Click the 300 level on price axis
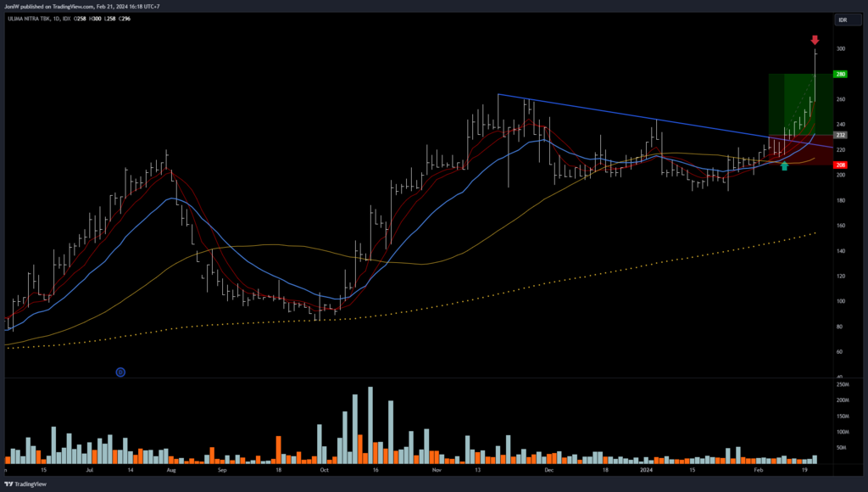Viewport: 868px width, 492px height. pyautogui.click(x=841, y=49)
